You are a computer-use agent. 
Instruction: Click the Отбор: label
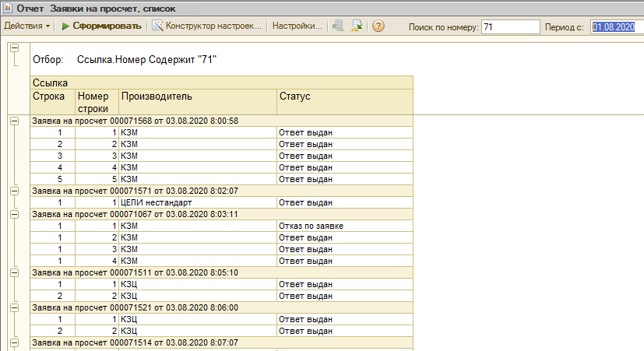pyautogui.click(x=48, y=59)
